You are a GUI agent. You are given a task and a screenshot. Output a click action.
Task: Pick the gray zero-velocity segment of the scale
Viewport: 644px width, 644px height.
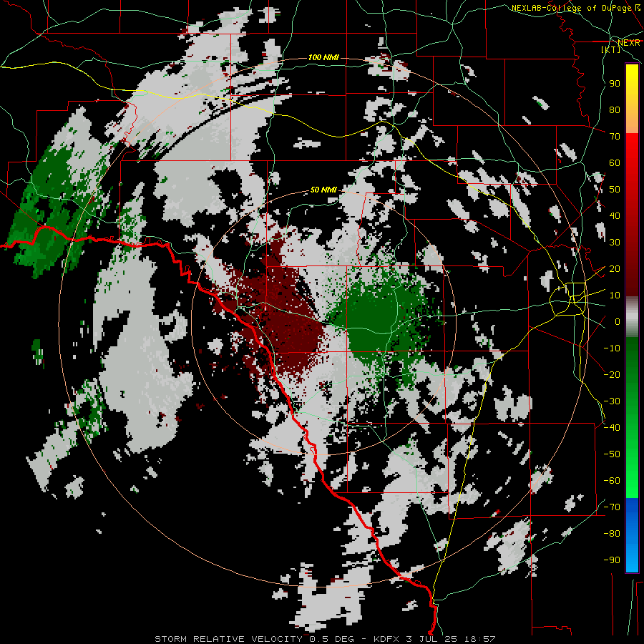632,317
